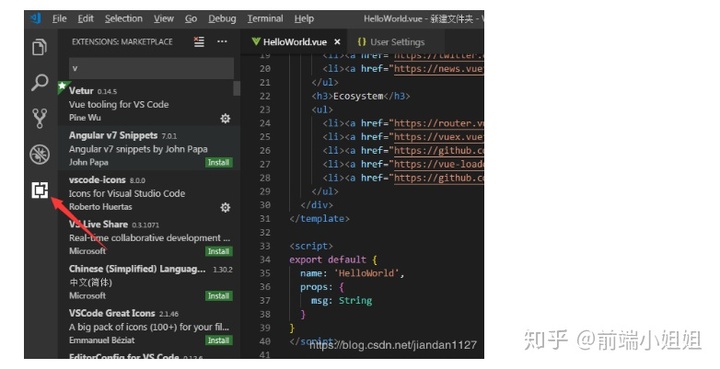This screenshot has height=369, width=720.
Task: Install VSCode Great Icons extension
Action: pos(219,341)
